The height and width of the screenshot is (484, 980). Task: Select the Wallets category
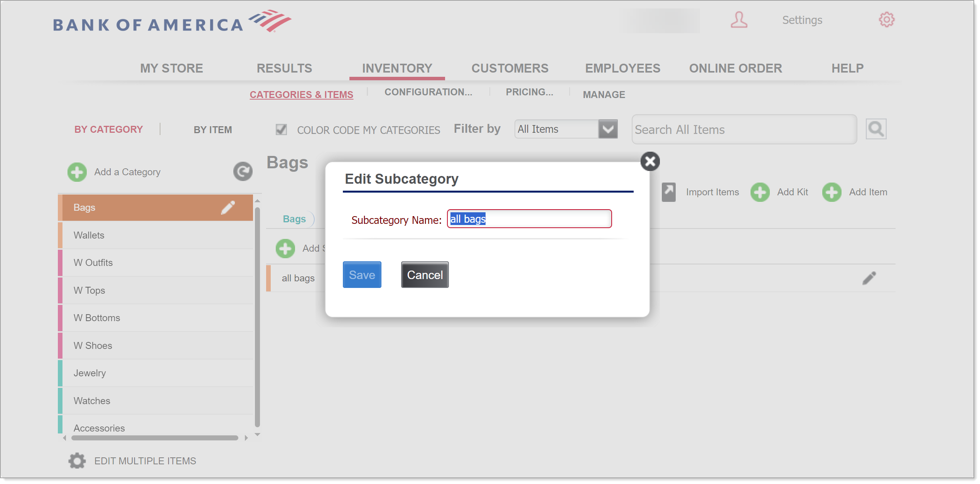[156, 235]
